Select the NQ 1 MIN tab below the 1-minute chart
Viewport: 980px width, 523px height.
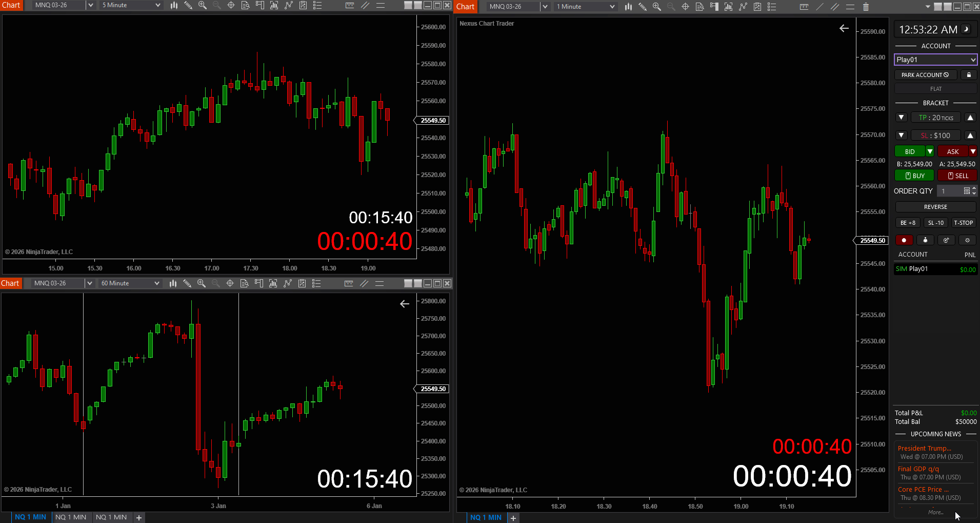(x=485, y=517)
